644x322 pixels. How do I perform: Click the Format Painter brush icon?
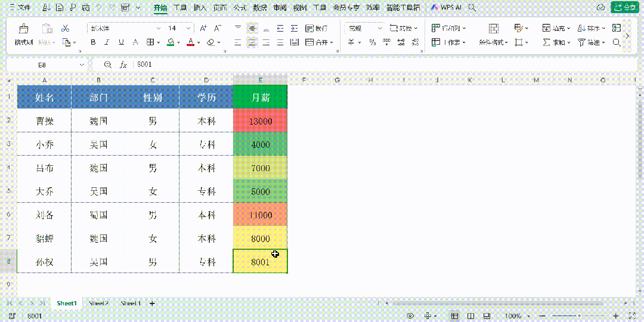point(23,29)
